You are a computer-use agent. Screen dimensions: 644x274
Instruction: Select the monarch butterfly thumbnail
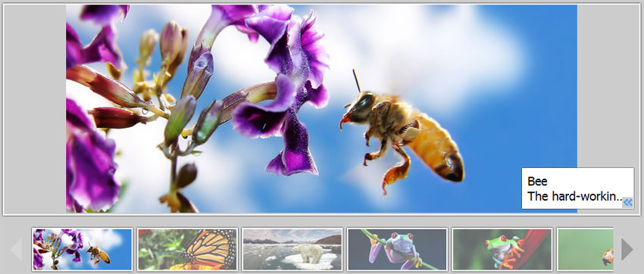click(x=187, y=249)
